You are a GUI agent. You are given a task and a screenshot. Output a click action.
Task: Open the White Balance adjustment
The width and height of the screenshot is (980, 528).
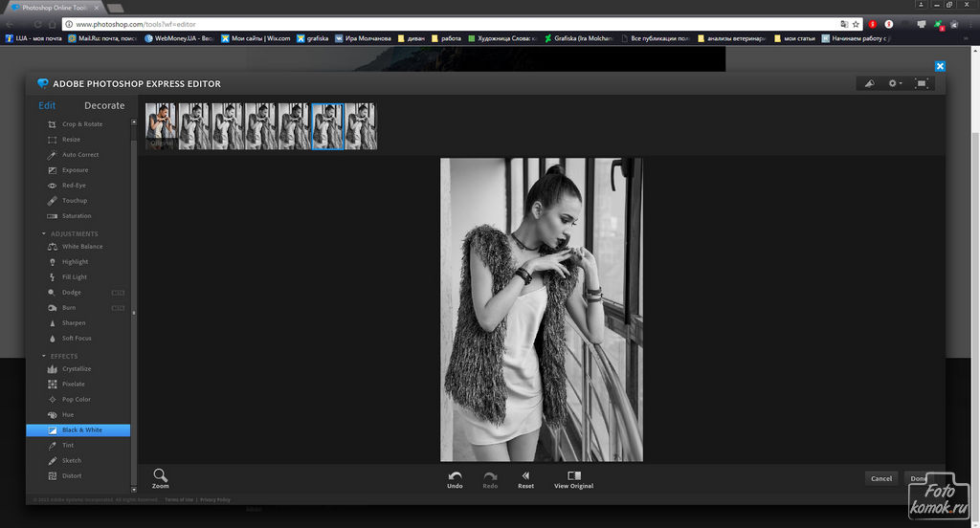(x=81, y=247)
